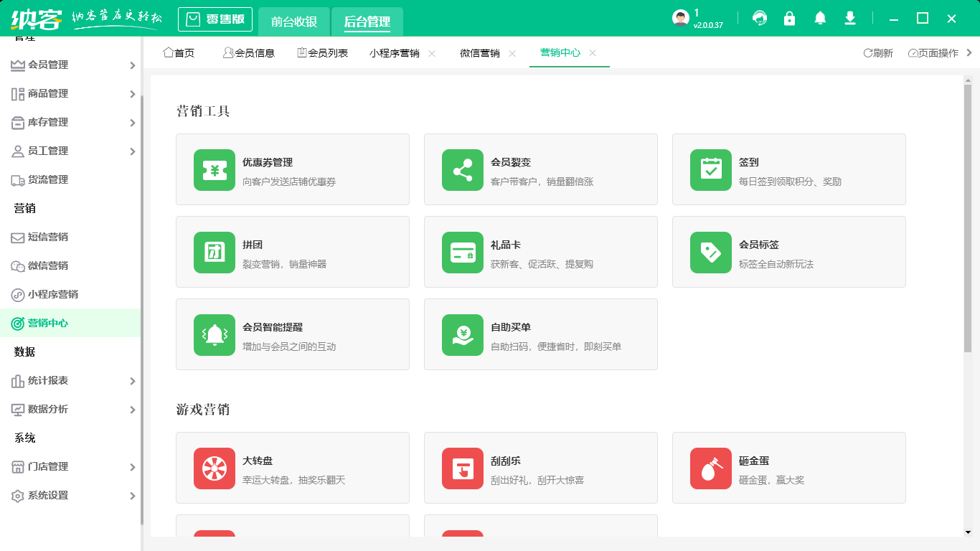Click the 大转盘 lucky wheel icon
The width and height of the screenshot is (980, 551).
pyautogui.click(x=214, y=468)
